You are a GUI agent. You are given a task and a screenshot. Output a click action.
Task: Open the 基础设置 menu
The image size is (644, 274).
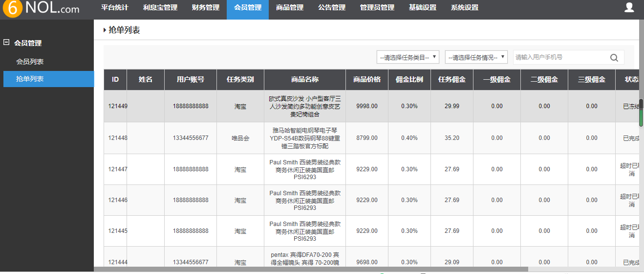click(x=423, y=8)
